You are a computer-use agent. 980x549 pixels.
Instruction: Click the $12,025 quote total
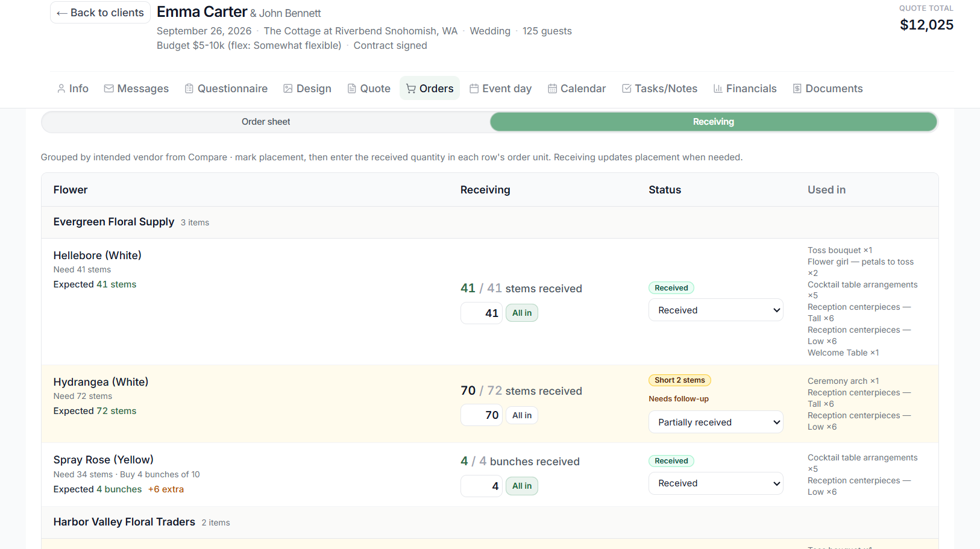(926, 25)
